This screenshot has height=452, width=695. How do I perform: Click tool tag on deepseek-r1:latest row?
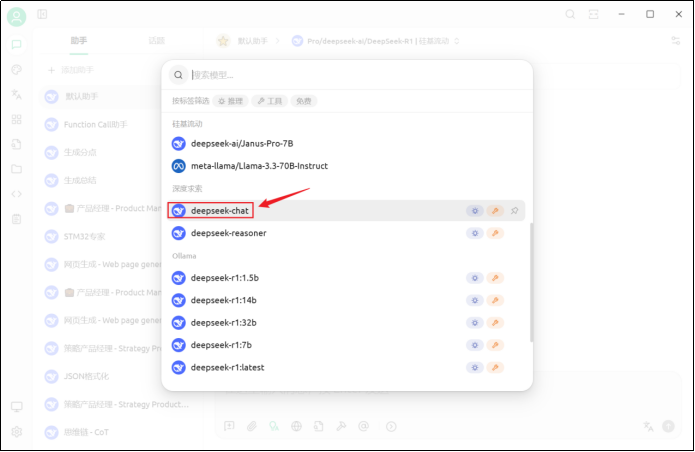[495, 367]
